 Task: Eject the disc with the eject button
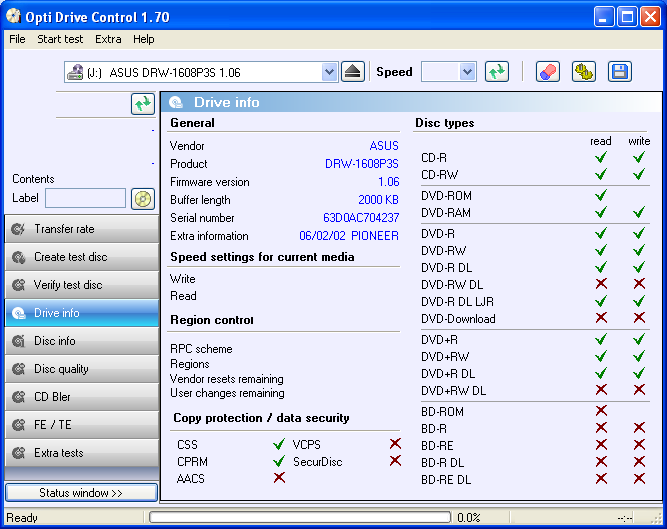pos(353,72)
